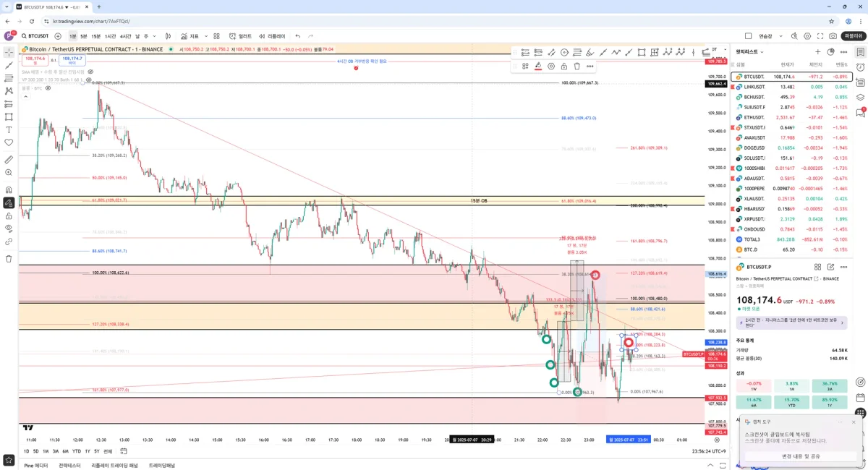
Task: Toggle lock all drawings in left toolbar
Action: click(x=9, y=215)
